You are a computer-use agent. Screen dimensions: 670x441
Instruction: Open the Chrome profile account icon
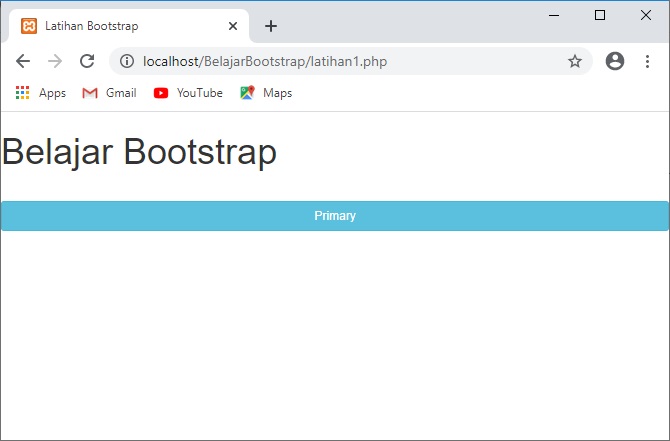pos(615,61)
